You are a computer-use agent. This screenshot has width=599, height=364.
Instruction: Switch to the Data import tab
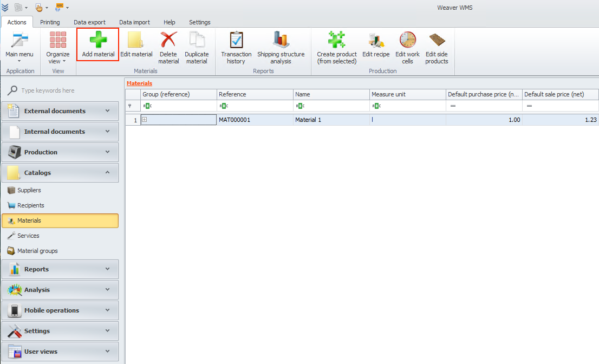click(x=134, y=22)
